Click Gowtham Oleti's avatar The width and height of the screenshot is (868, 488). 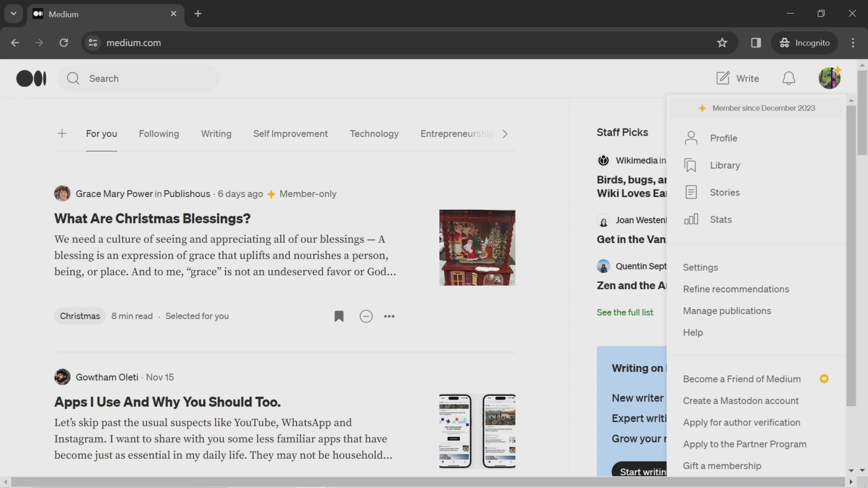pos(62,377)
